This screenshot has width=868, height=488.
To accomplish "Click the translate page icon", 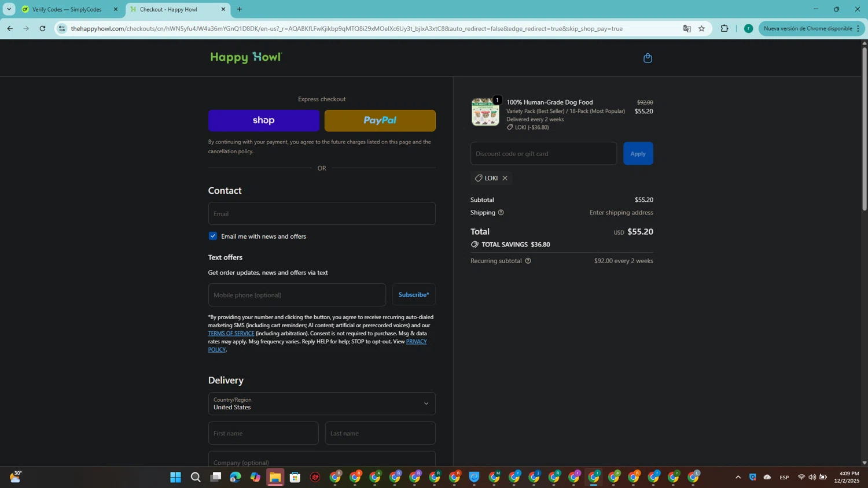I will click(x=687, y=28).
